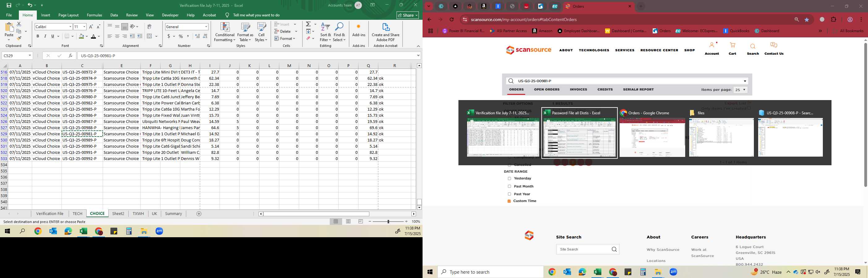Image resolution: width=868 pixels, height=278 pixels.
Task: Click the Insert Function fx button
Action: (x=71, y=56)
